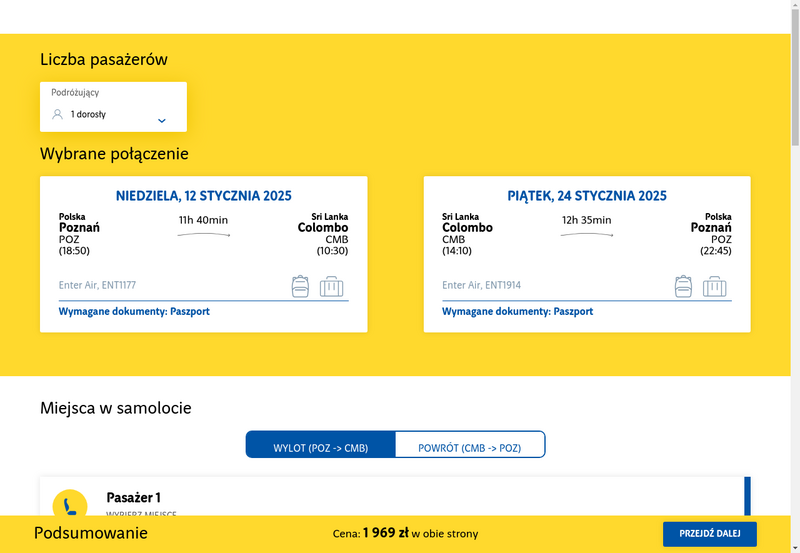Click suitcase baggage icon on return flight
The image size is (800, 553).
[x=715, y=287]
